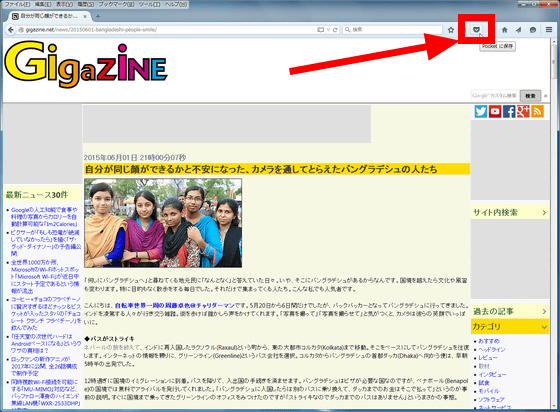Open the 試食 category link
Image resolution: width=560 pixels, height=412 pixels.
[x=484, y=383]
